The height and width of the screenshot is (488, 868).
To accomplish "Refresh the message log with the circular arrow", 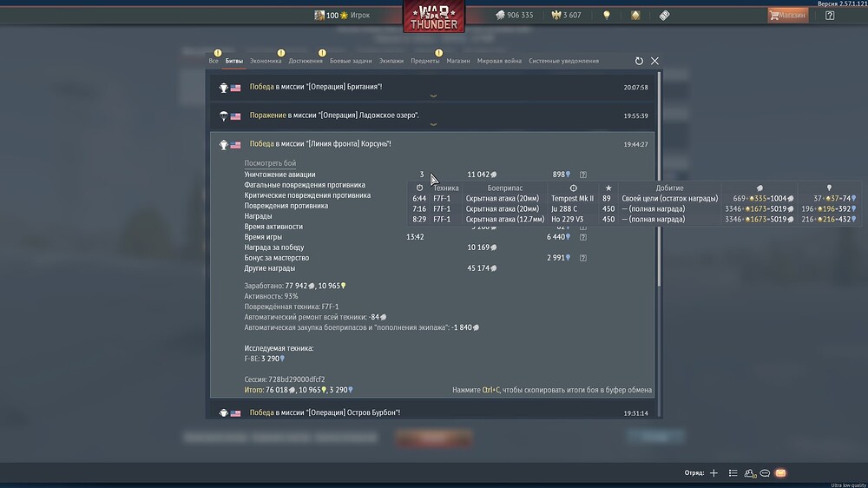I will tap(639, 61).
